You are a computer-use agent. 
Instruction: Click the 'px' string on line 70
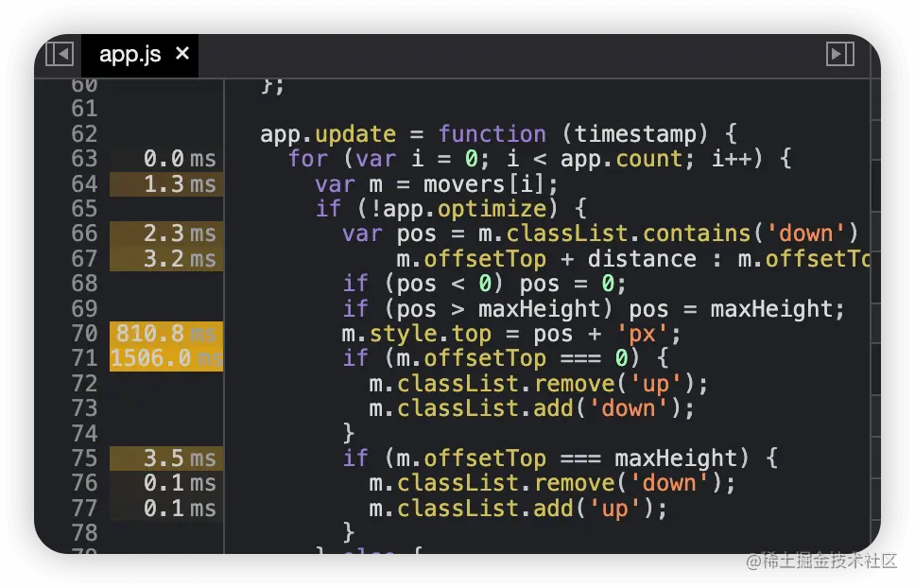click(642, 334)
